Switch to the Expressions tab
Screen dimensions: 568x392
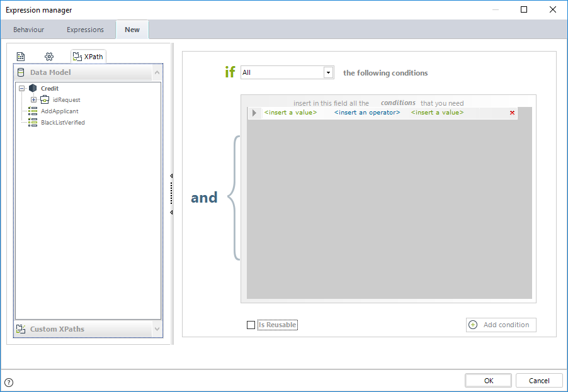(85, 30)
